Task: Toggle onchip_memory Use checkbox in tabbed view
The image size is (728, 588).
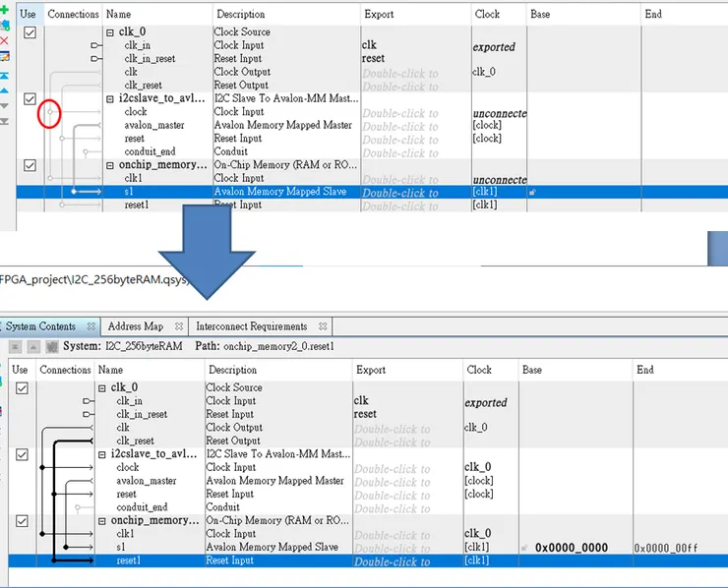Action: click(22, 521)
